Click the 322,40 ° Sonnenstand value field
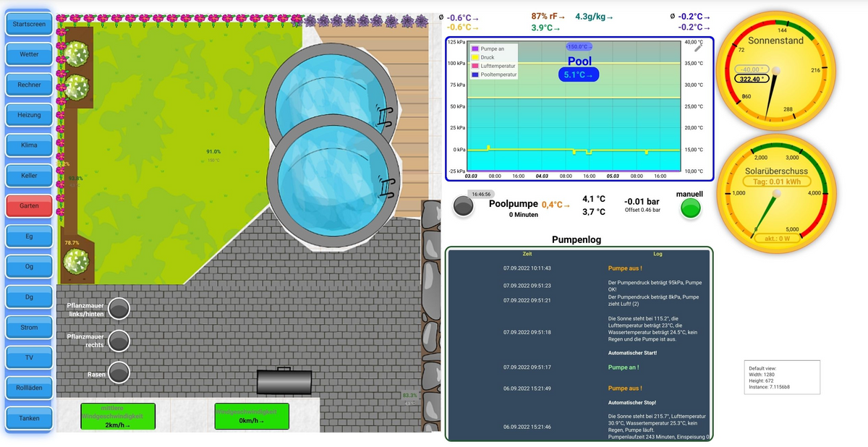This screenshot has width=868, height=447. (751, 79)
